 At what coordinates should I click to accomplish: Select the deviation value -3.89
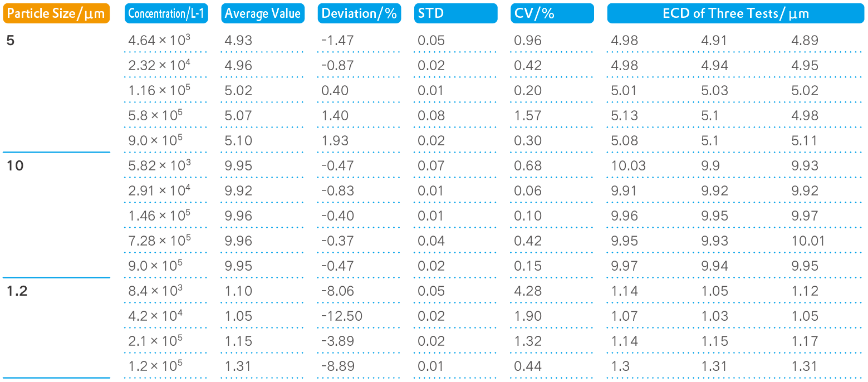point(338,341)
